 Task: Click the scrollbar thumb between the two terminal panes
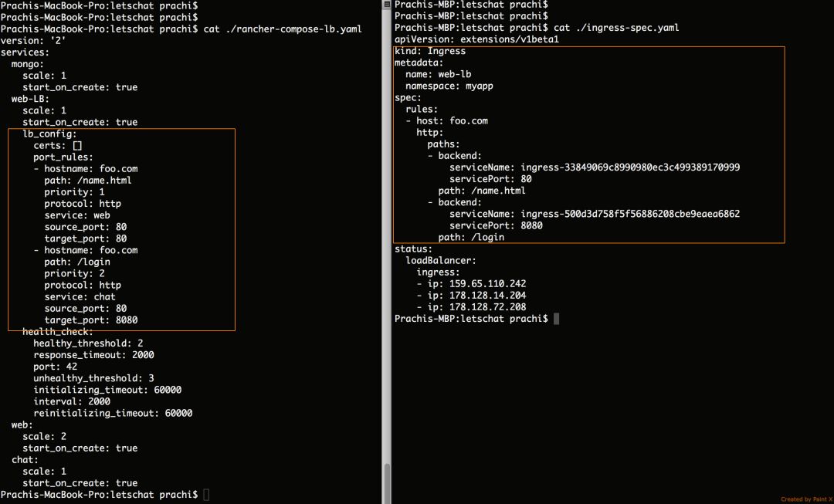(387, 483)
